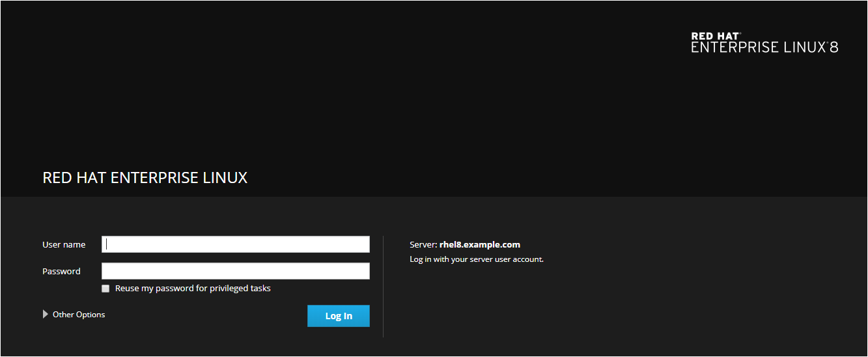Image resolution: width=868 pixels, height=357 pixels.
Task: Click 'Log in with your server user account.' text
Action: tap(477, 259)
